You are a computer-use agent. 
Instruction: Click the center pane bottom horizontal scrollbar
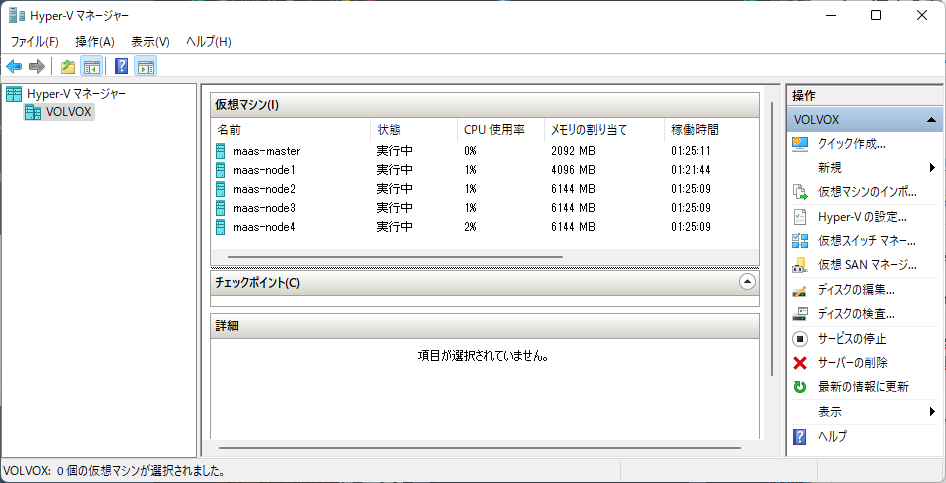(480, 448)
